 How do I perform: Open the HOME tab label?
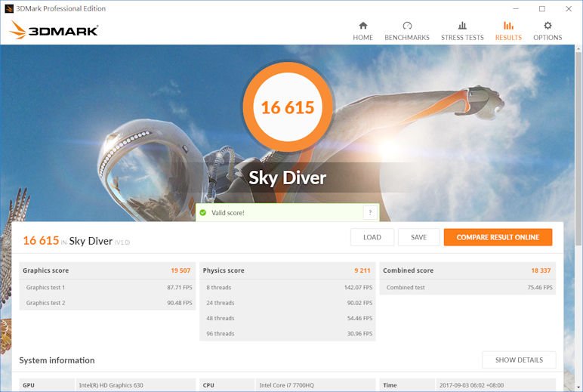[x=363, y=38]
